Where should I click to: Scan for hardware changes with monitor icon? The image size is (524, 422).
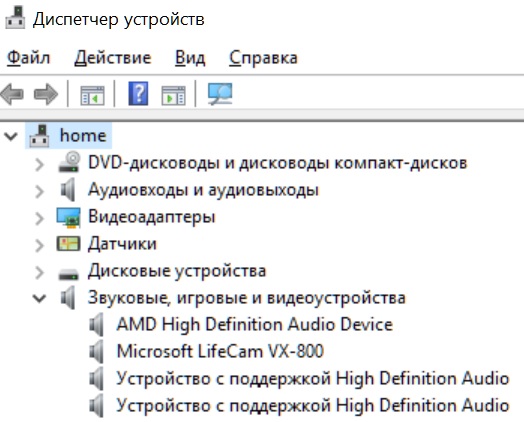click(x=220, y=94)
